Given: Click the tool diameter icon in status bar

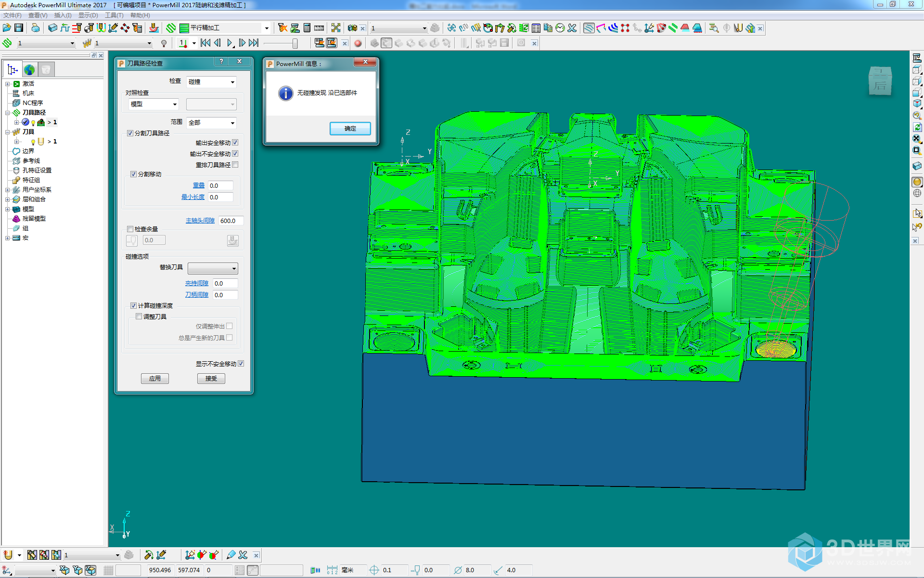Looking at the screenshot, I should click(458, 570).
